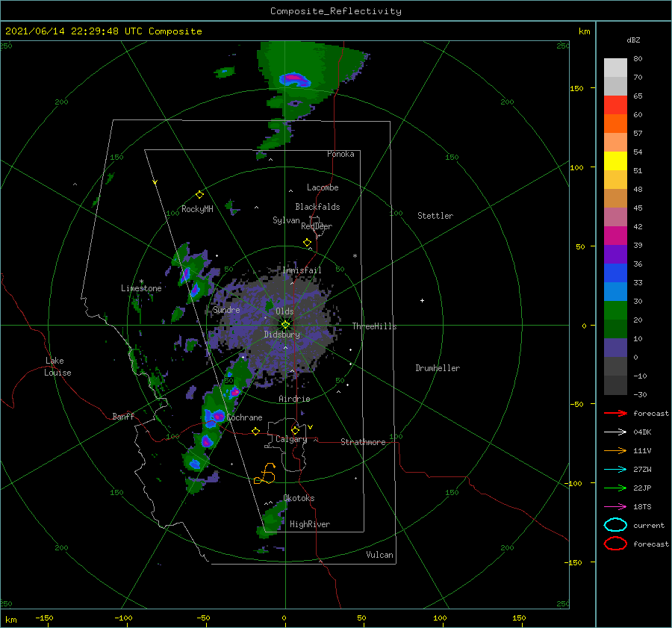Click the yellow diamond marker below RedDeer
Screen dimensions: 672x628
(x=307, y=243)
